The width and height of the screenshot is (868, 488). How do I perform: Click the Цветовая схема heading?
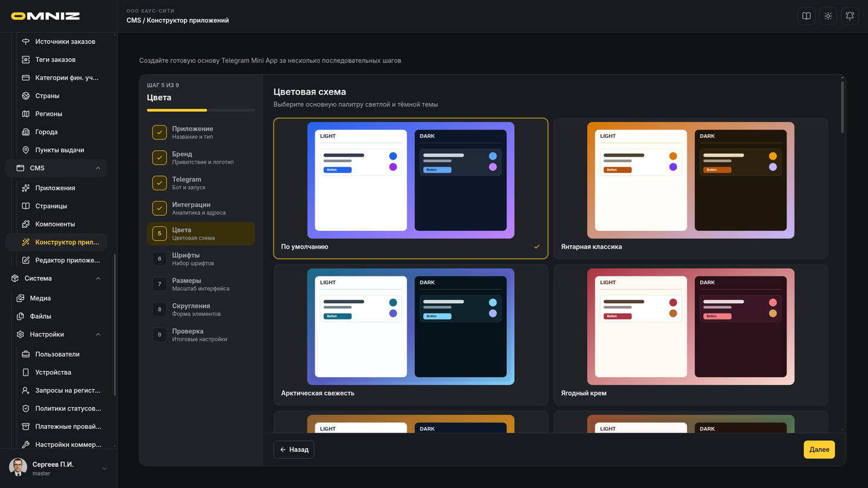(x=310, y=92)
